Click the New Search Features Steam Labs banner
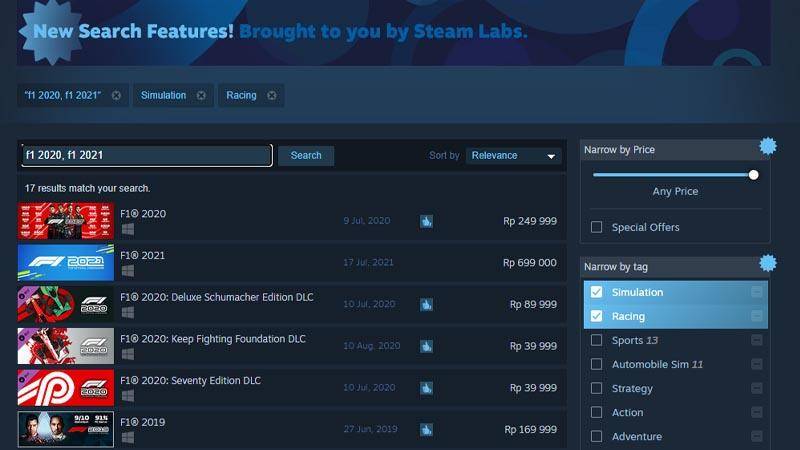800x450 pixels. [x=394, y=33]
